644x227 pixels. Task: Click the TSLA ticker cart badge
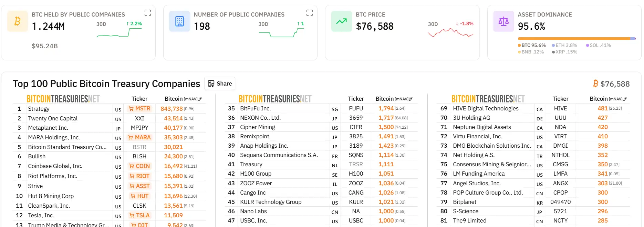pos(139,215)
